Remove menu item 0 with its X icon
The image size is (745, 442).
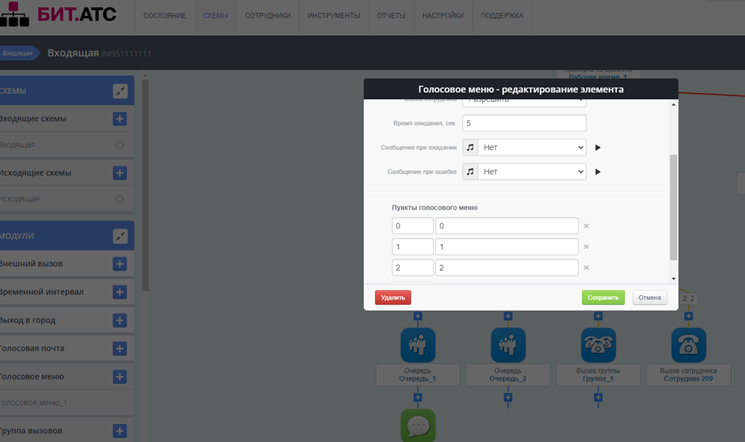click(586, 226)
